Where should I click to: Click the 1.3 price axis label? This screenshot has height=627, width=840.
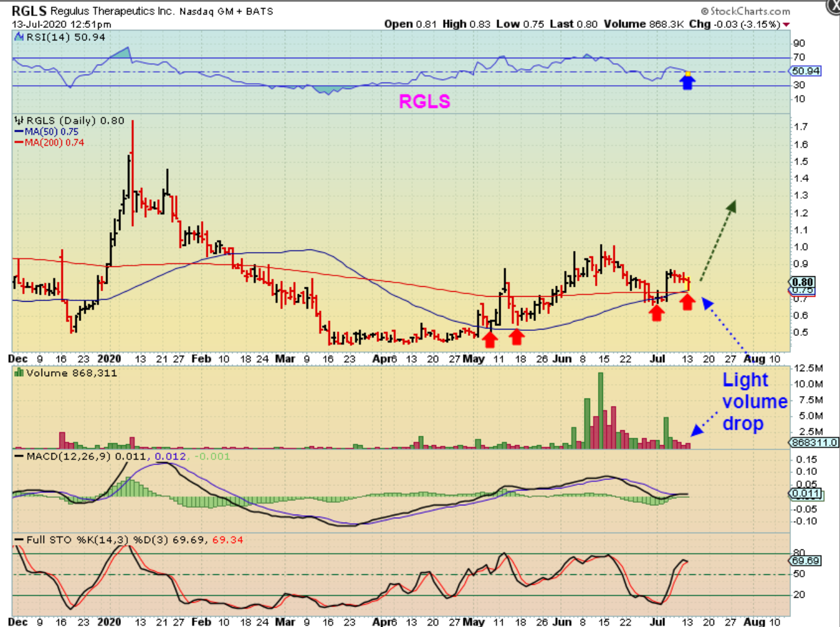tap(801, 196)
